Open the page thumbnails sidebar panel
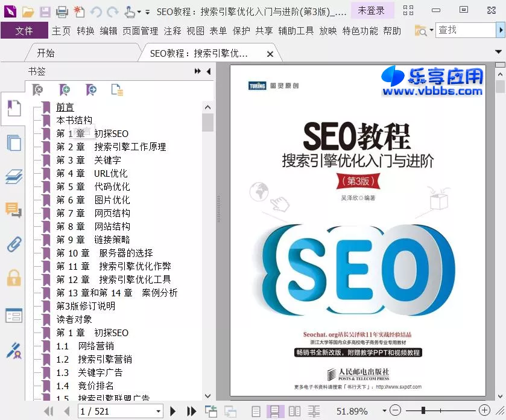 coord(14,142)
